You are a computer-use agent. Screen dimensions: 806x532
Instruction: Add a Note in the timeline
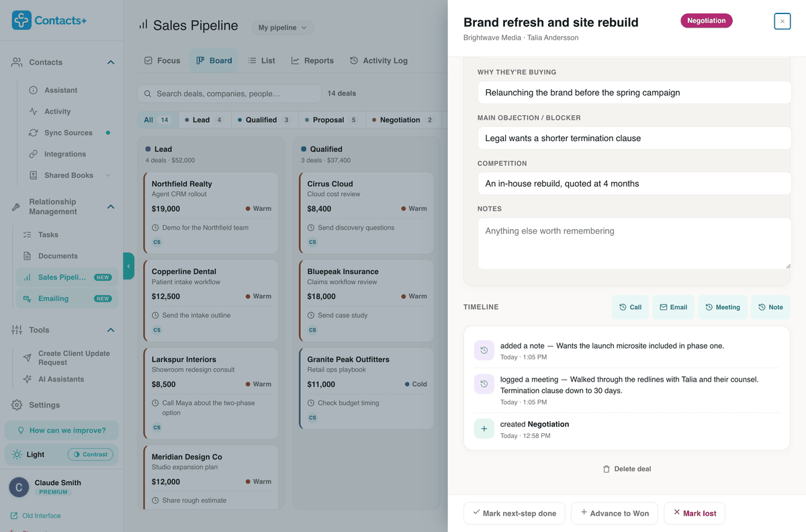pyautogui.click(x=770, y=307)
